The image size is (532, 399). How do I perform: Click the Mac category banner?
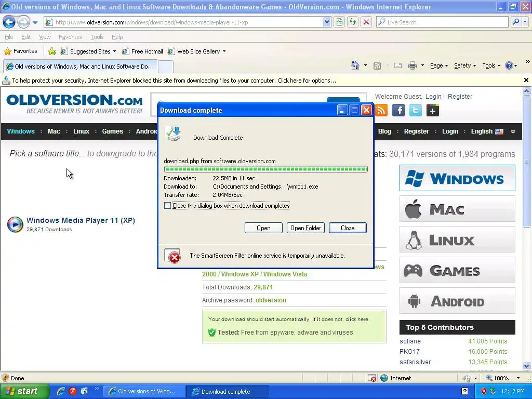click(x=457, y=209)
